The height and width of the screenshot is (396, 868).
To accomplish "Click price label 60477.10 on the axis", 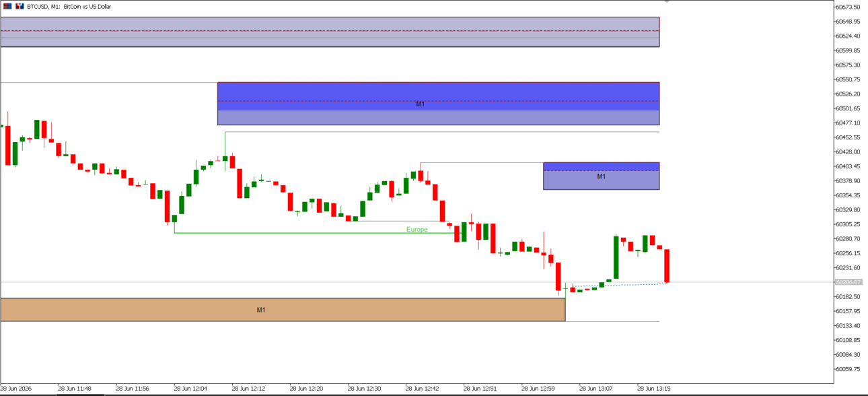I will coord(848,123).
